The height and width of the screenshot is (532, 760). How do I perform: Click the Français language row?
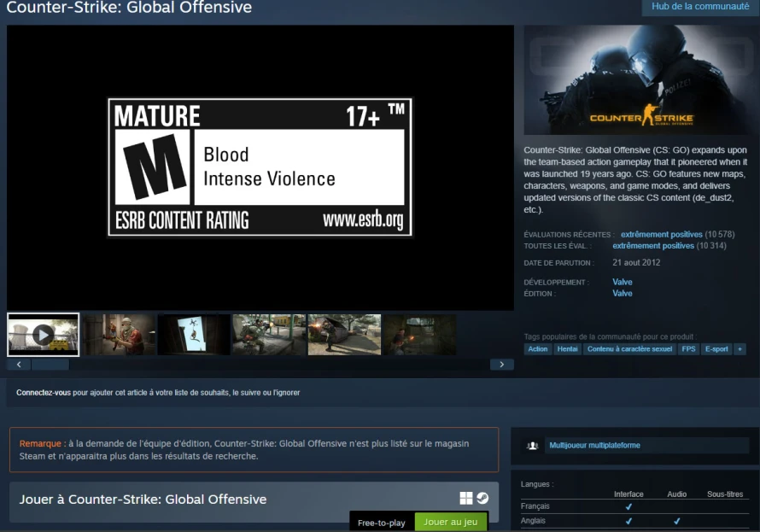click(635, 506)
